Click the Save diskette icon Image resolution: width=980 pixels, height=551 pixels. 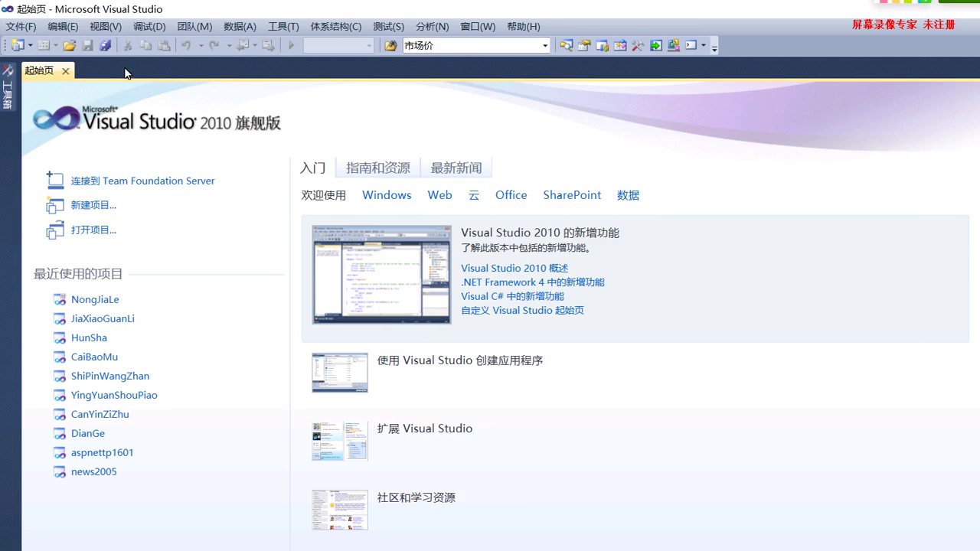tap(88, 46)
